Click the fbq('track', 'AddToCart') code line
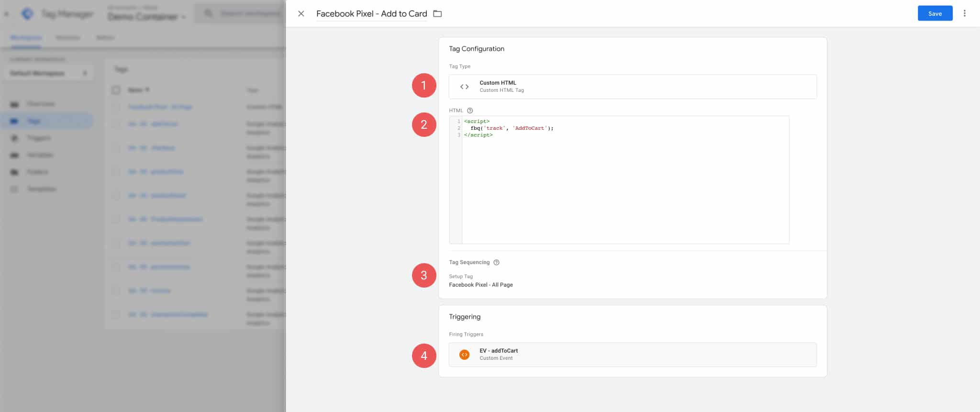 pos(512,128)
